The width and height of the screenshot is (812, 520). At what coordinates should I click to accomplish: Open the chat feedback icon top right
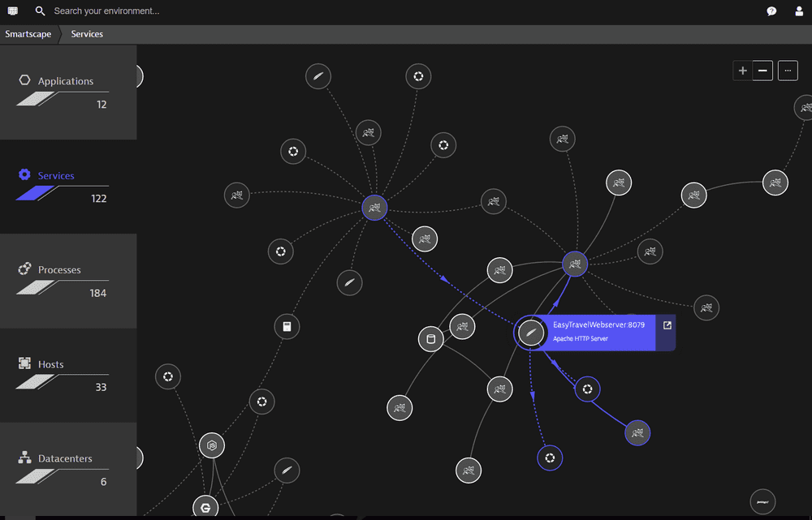pos(771,11)
